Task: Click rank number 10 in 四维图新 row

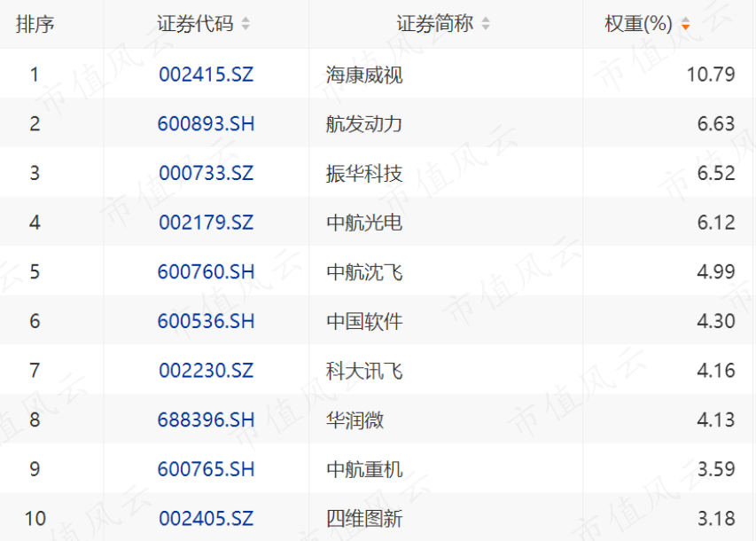Action: [35, 519]
